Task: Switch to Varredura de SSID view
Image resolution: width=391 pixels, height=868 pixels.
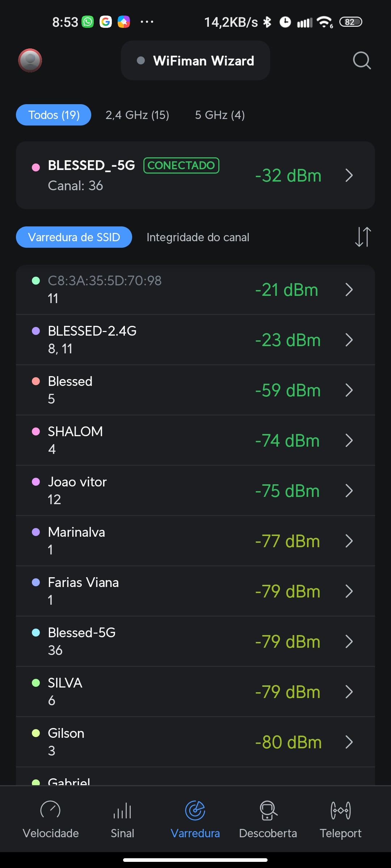Action: (74, 237)
